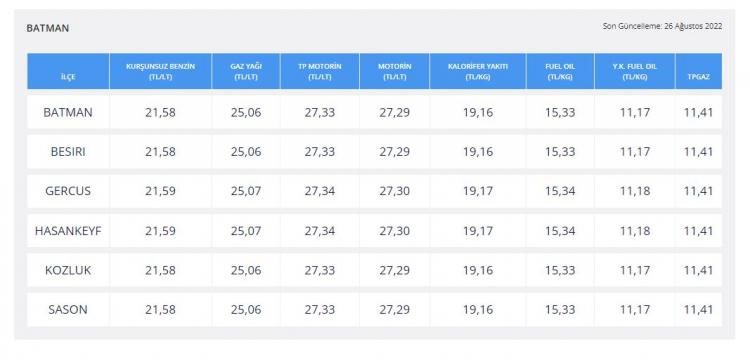
Task: Select the TP MOTORİN column header
Action: (320, 71)
